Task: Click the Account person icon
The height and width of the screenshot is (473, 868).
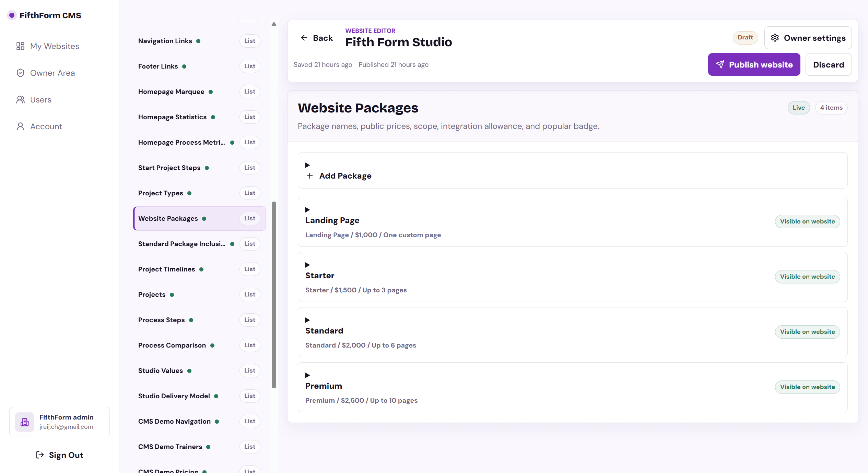Action: tap(20, 126)
